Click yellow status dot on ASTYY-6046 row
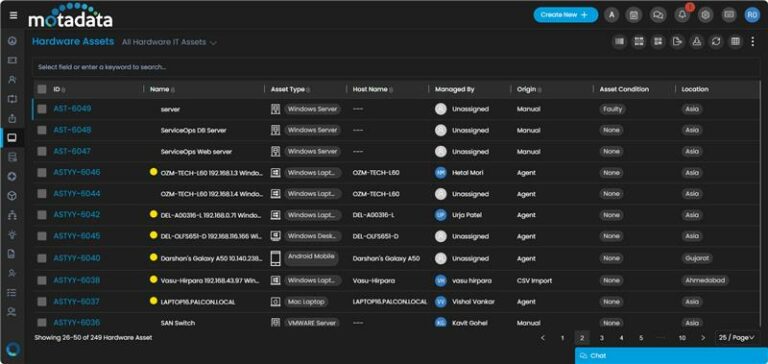Viewport: 768px width, 364px height. pos(153,172)
